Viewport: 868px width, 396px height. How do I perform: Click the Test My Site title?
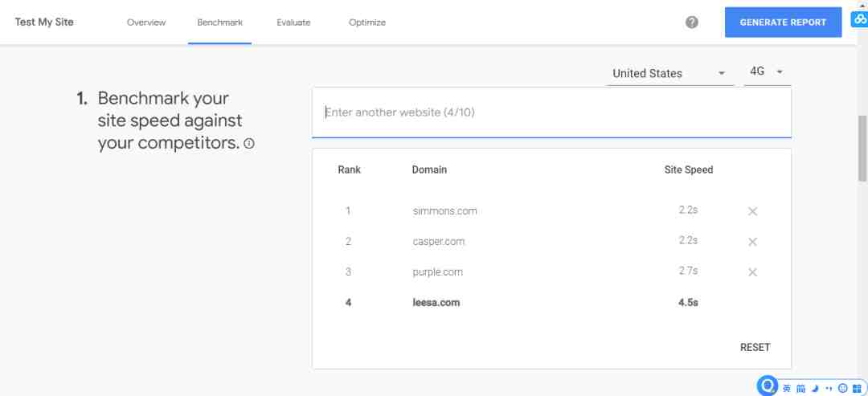pos(44,22)
